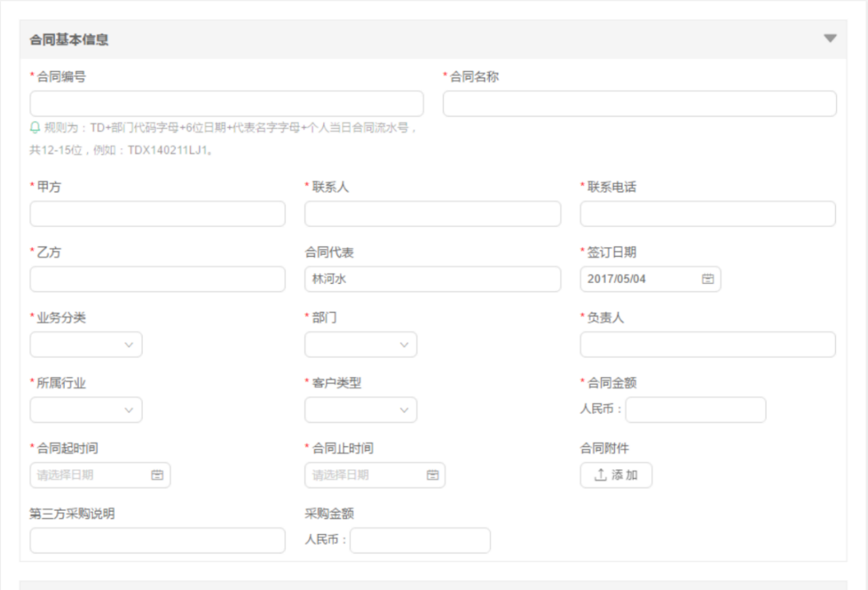Click the 添加 attachment upload button
The height and width of the screenshot is (590, 868).
pos(615,475)
